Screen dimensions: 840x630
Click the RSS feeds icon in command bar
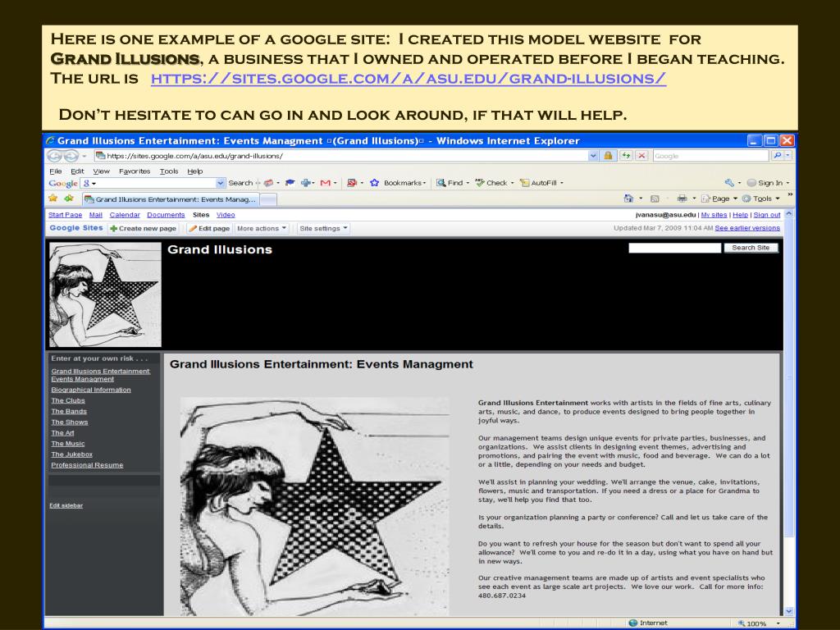pos(655,199)
